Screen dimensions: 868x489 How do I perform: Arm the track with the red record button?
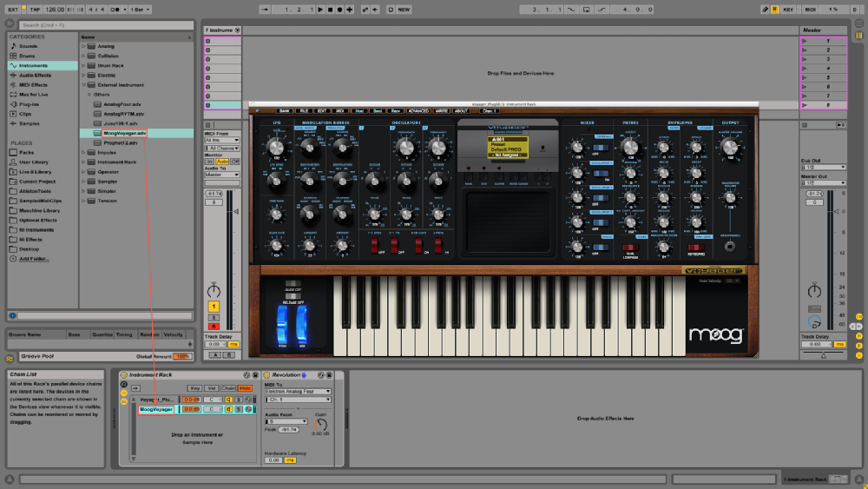coord(214,326)
